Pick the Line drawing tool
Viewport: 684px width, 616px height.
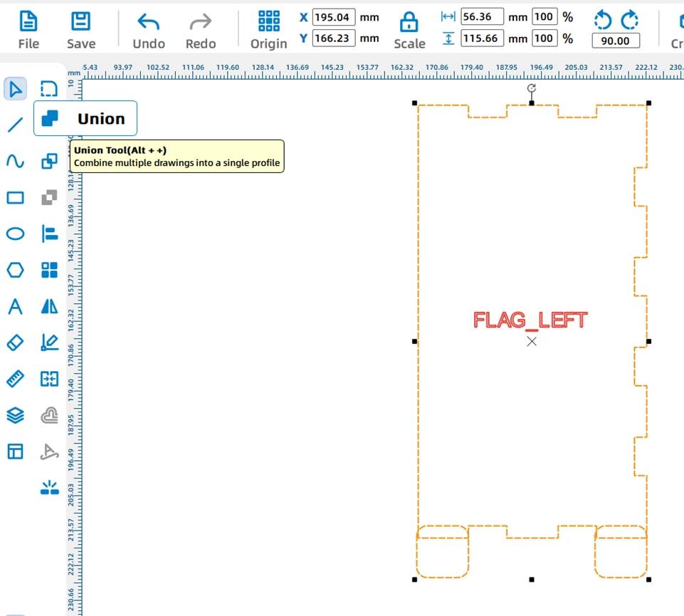16,125
